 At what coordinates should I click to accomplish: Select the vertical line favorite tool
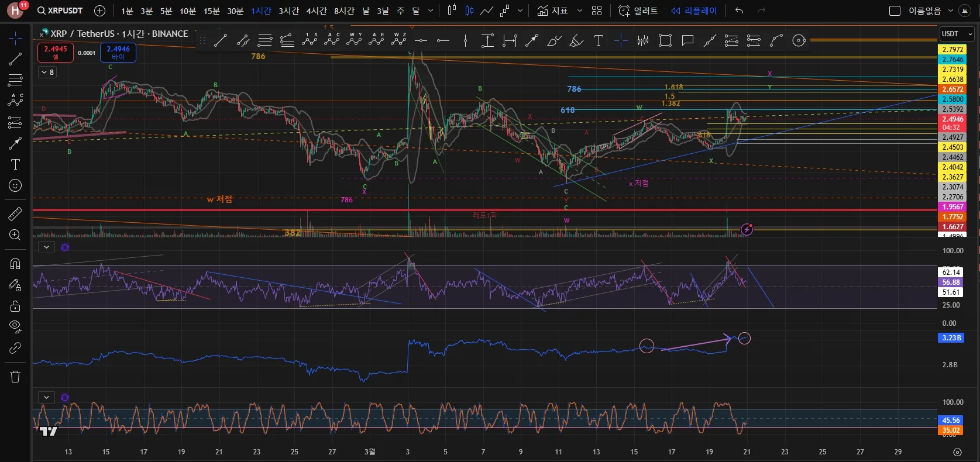465,40
